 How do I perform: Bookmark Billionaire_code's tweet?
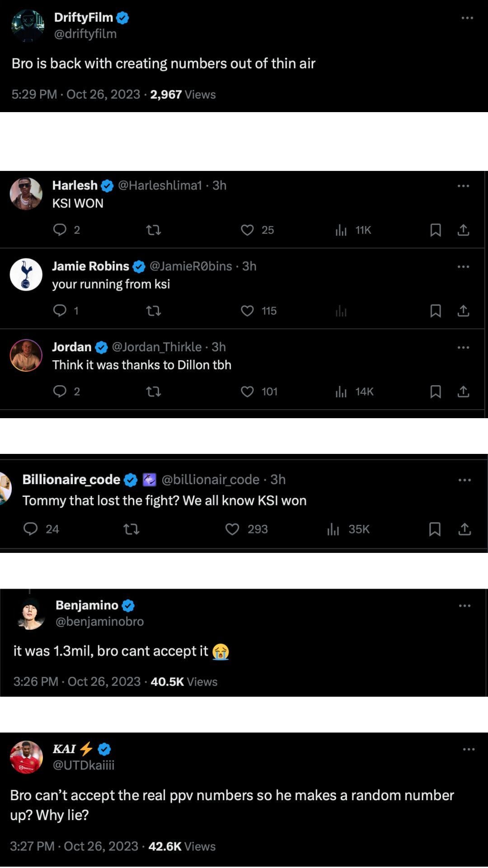(x=435, y=529)
